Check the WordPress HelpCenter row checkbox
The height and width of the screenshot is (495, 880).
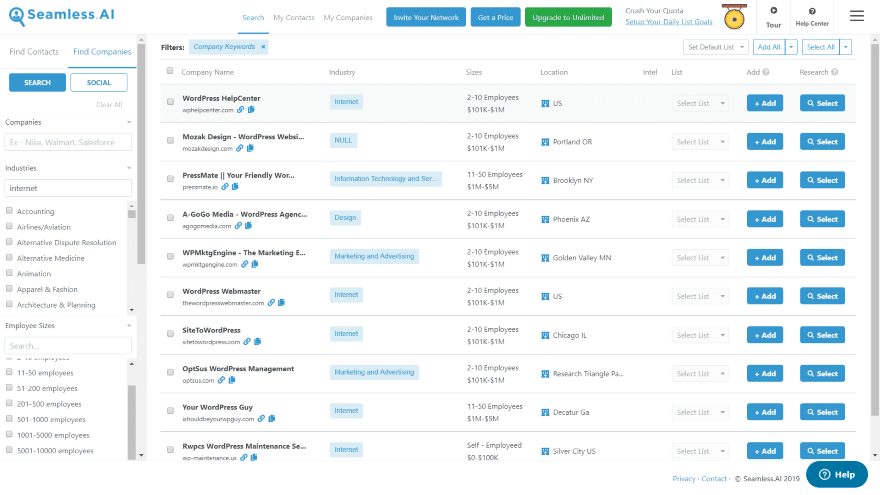click(x=170, y=102)
